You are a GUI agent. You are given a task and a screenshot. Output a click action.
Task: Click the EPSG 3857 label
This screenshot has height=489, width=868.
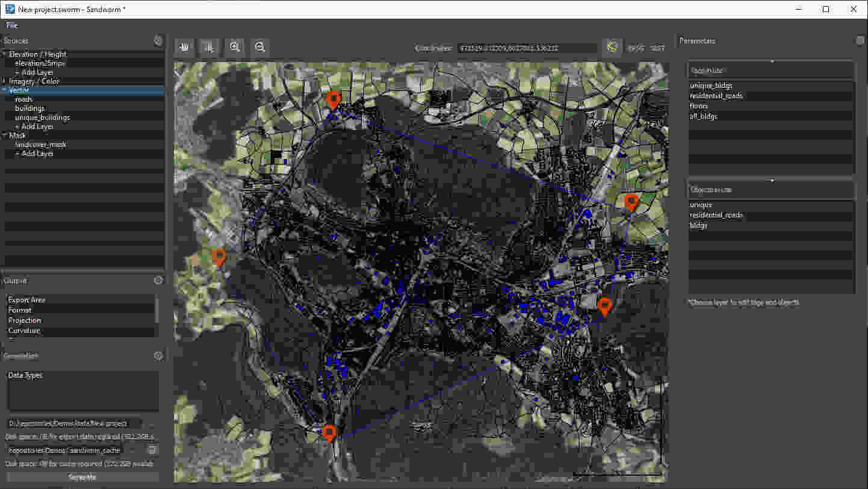(646, 48)
